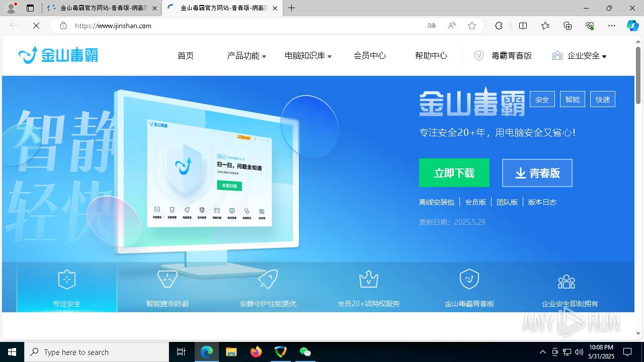This screenshot has height=362, width=644.
Task: Open WeChat from taskbar
Action: (x=305, y=352)
